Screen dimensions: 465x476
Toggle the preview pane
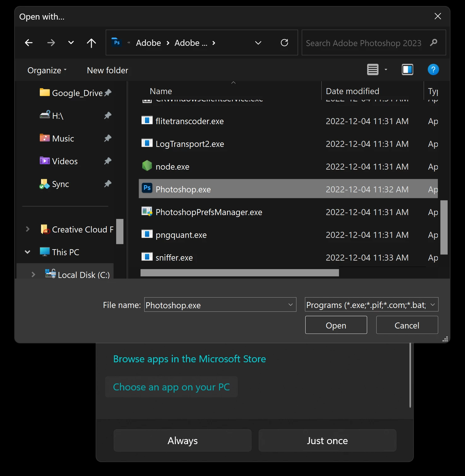pos(408,69)
